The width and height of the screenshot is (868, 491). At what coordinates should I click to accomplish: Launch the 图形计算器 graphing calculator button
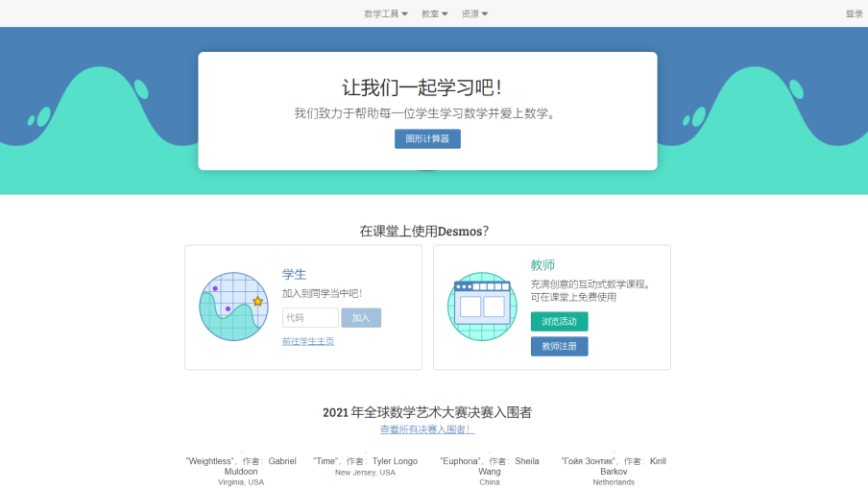pyautogui.click(x=427, y=138)
